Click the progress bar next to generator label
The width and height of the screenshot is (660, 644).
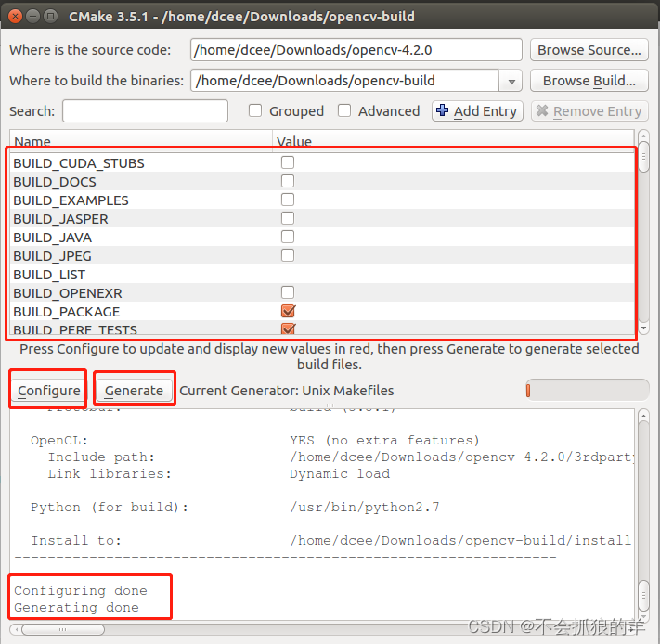coord(588,391)
